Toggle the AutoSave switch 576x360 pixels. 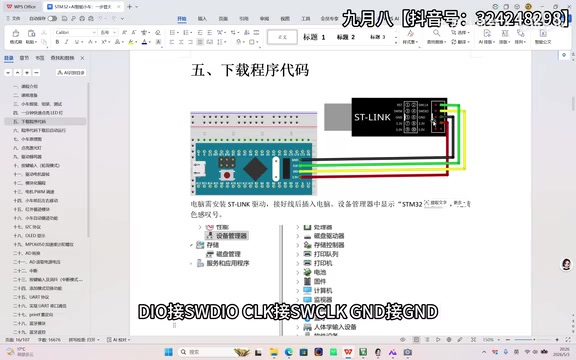click(52, 18)
